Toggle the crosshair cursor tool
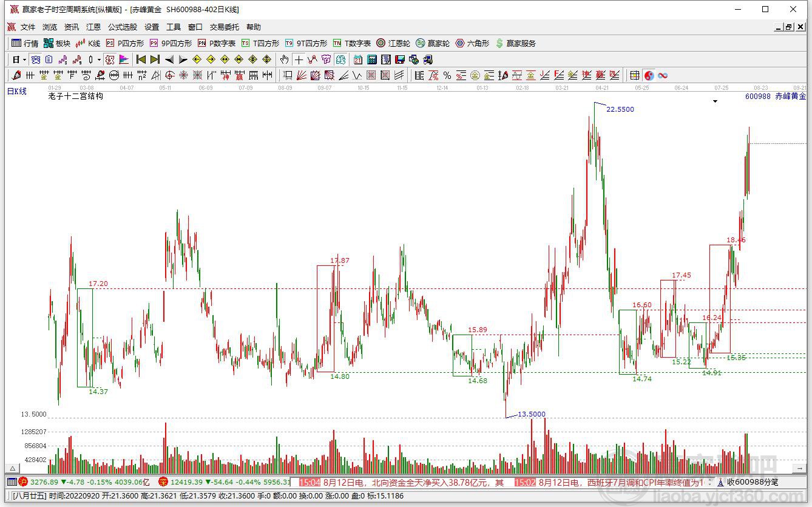The height and width of the screenshot is (507, 812). tap(299, 60)
